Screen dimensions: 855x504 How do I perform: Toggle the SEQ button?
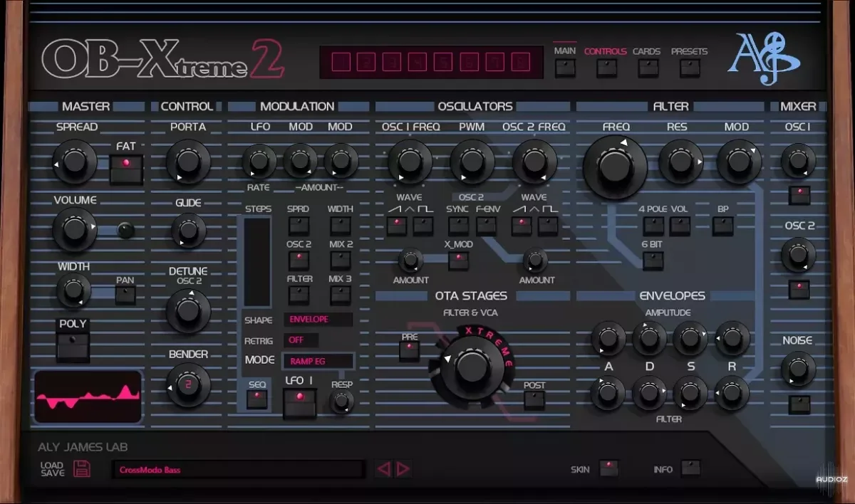click(x=257, y=399)
